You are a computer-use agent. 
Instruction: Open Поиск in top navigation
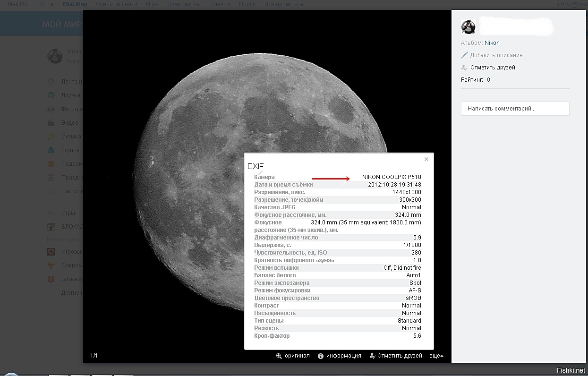click(247, 4)
